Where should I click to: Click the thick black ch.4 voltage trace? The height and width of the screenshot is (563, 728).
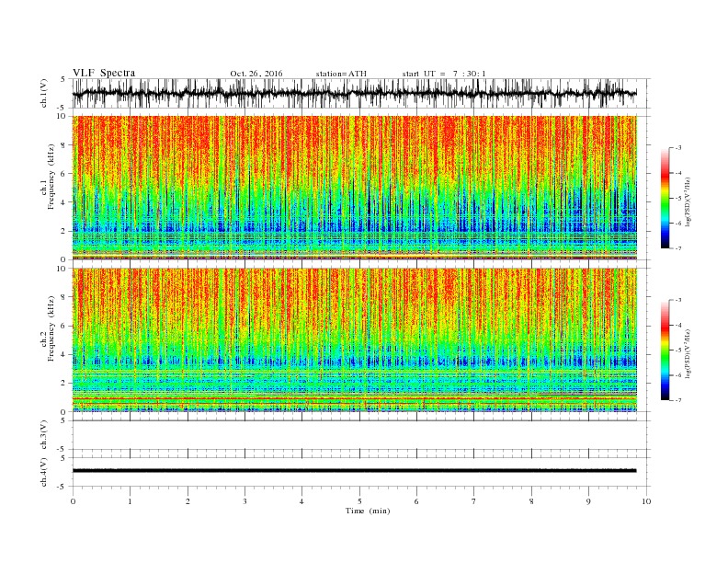(354, 471)
